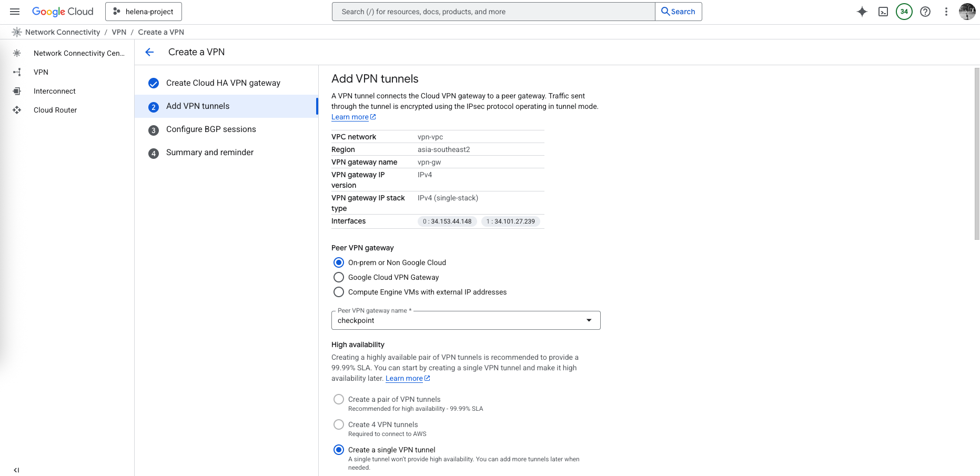The height and width of the screenshot is (476, 980).
Task: Click the user account avatar
Action: coord(967,12)
